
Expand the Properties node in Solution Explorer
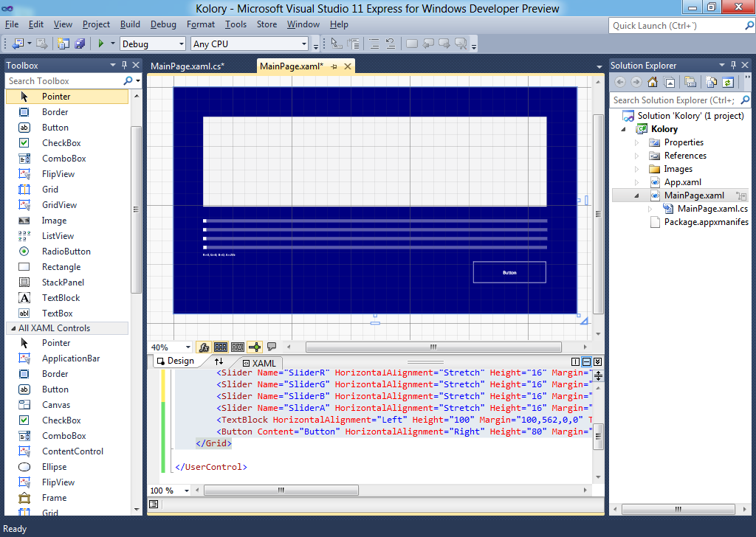(637, 142)
